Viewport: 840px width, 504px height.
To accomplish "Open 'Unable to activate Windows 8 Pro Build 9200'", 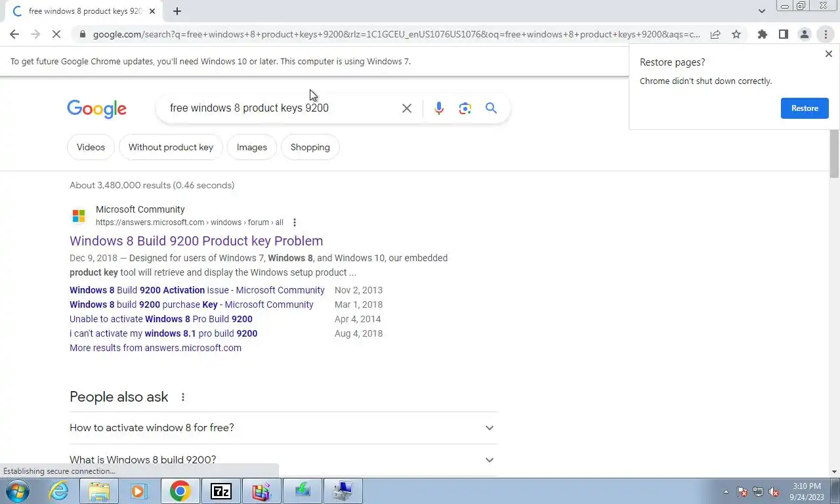I will (161, 319).
